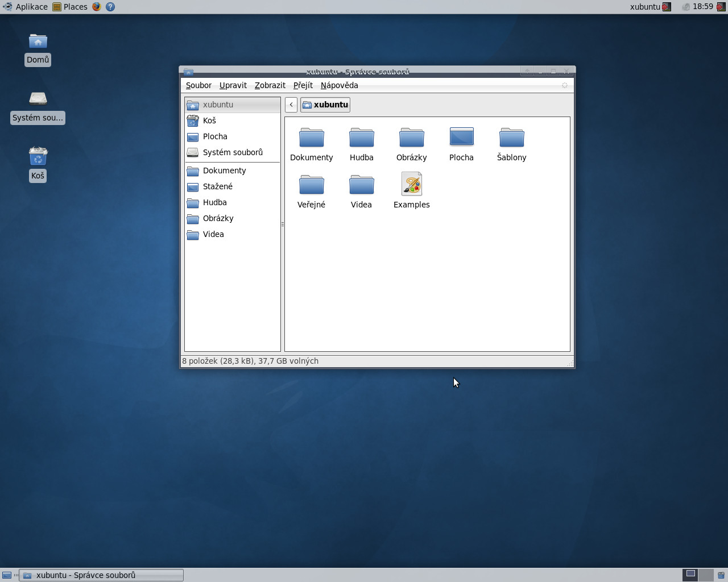The image size is (728, 582).
Task: Select xubuntu home in the sidebar
Action: (x=233, y=105)
